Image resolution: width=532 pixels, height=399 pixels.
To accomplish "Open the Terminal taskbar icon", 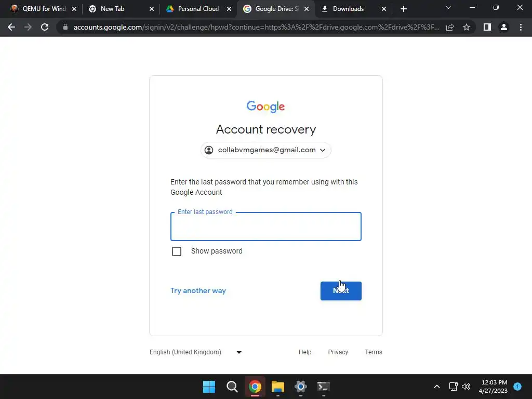I will click(324, 387).
